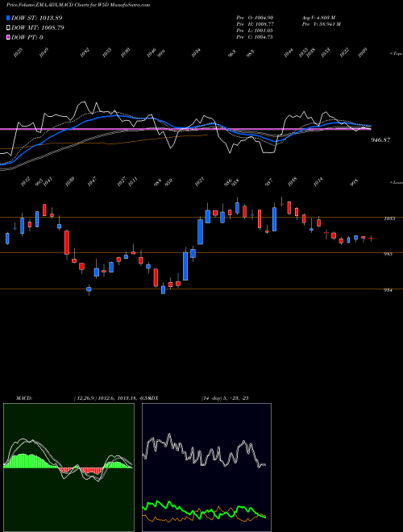The width and height of the screenshot is (403, 532).
Task: Click the ADX '(14 day)' values text
Action: pos(225,398)
